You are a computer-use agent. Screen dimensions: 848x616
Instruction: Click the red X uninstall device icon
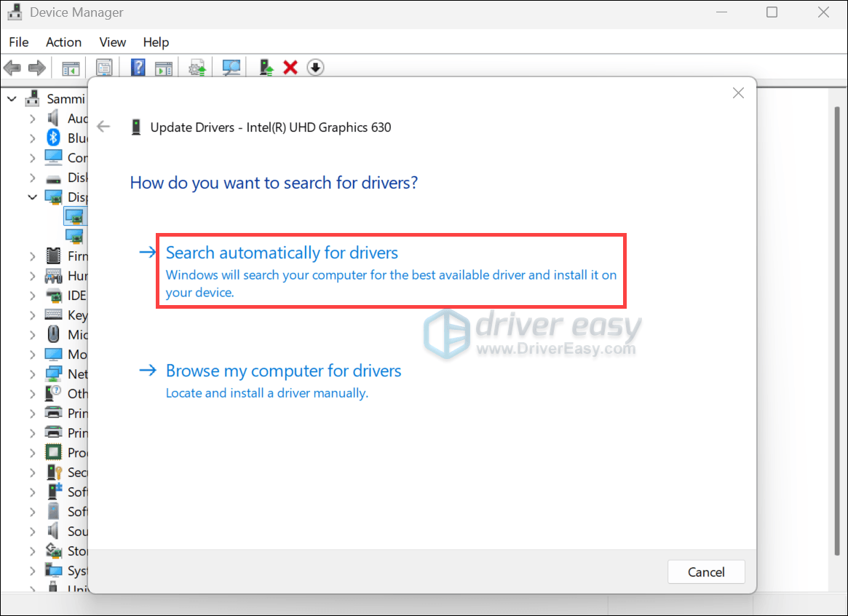[x=290, y=68]
